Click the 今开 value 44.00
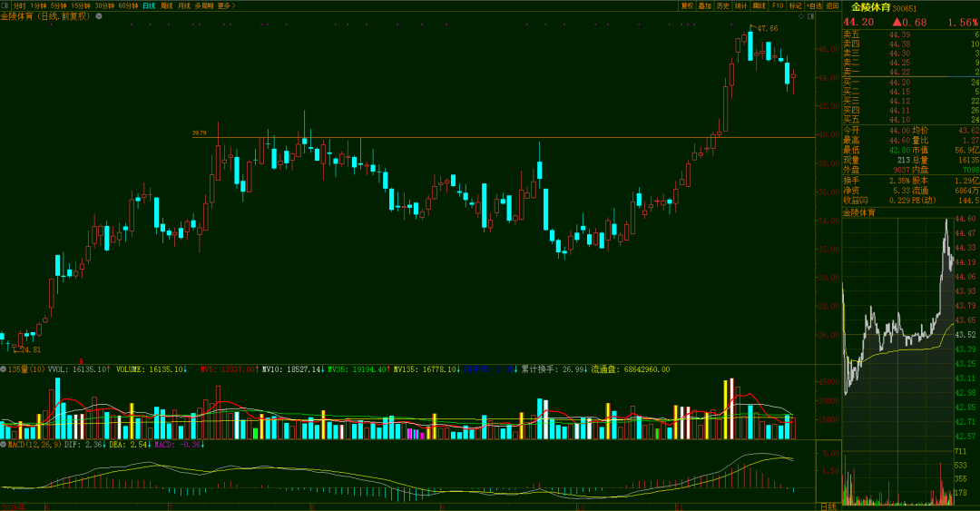This screenshot has height=511, width=980. pos(899,130)
